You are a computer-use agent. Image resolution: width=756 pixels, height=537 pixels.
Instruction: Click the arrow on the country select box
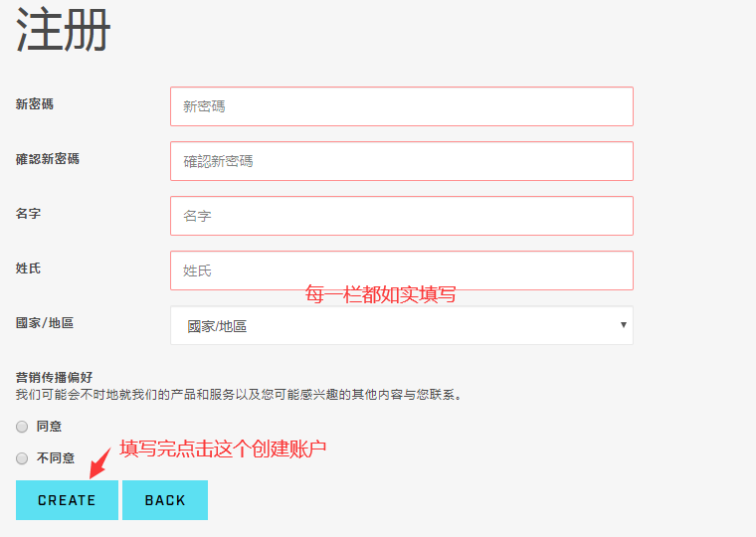[x=624, y=325]
